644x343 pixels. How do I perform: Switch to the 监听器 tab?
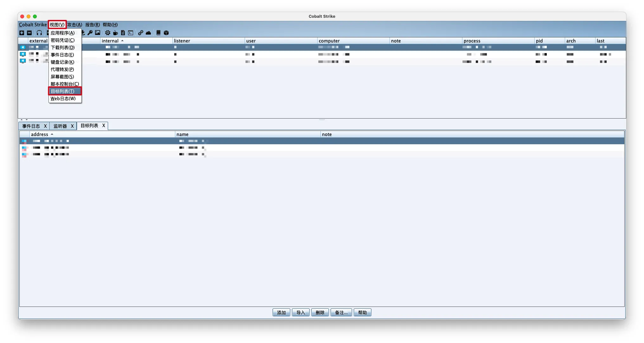pyautogui.click(x=60, y=126)
